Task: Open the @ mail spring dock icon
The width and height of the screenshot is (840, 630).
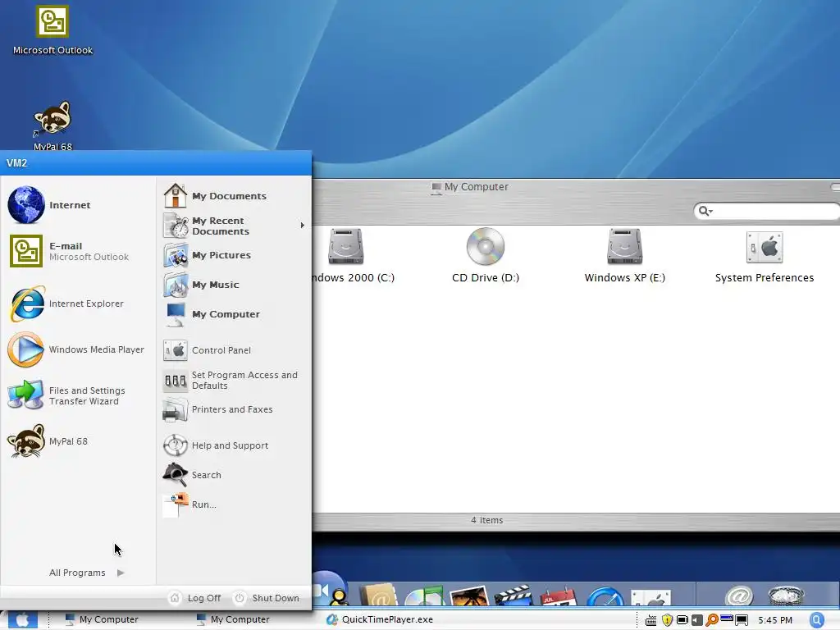Action: click(739, 596)
